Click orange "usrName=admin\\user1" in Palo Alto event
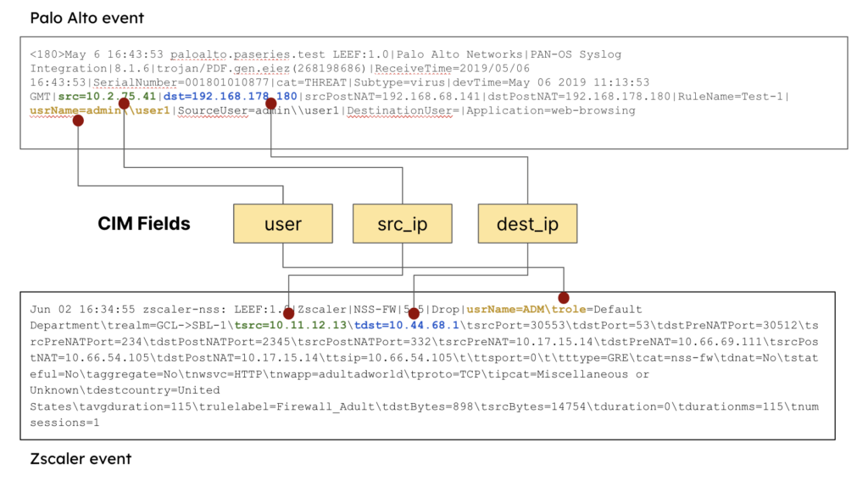Viewport: 868px width, 481px height. [x=100, y=110]
